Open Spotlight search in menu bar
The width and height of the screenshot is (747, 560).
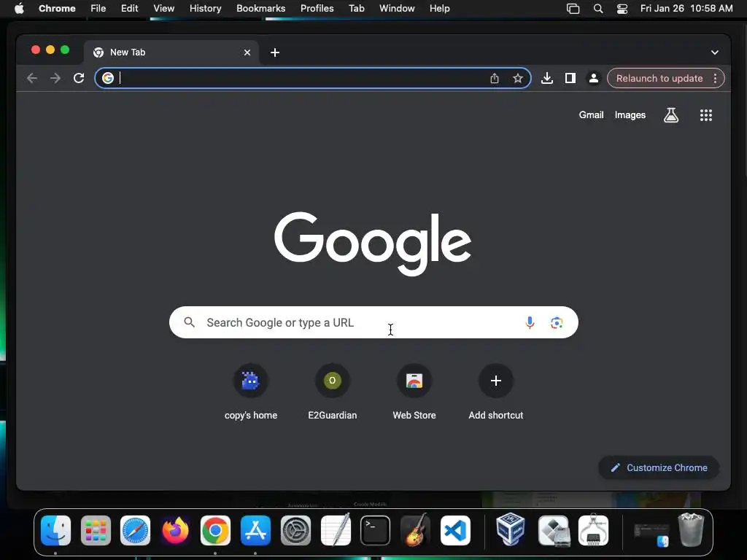click(x=598, y=9)
